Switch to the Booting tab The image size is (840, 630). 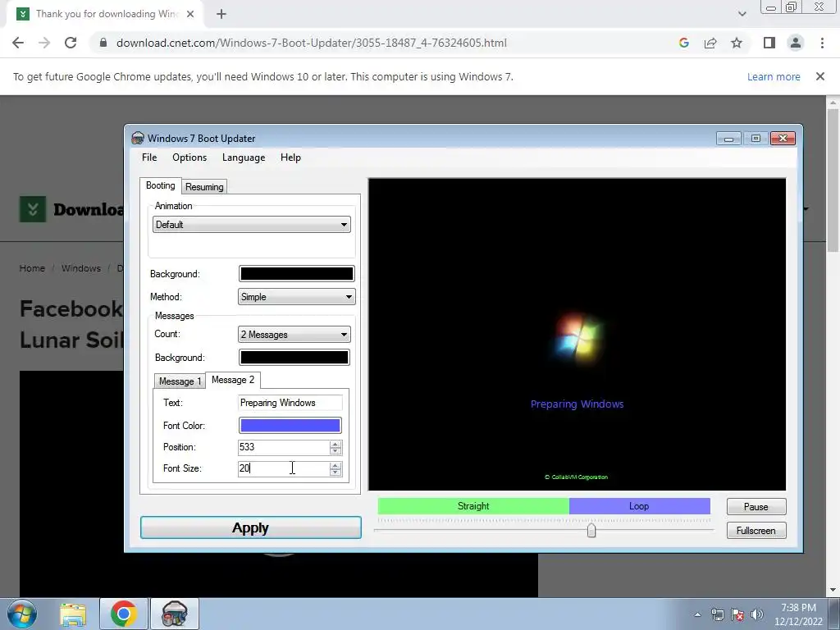[x=160, y=185]
